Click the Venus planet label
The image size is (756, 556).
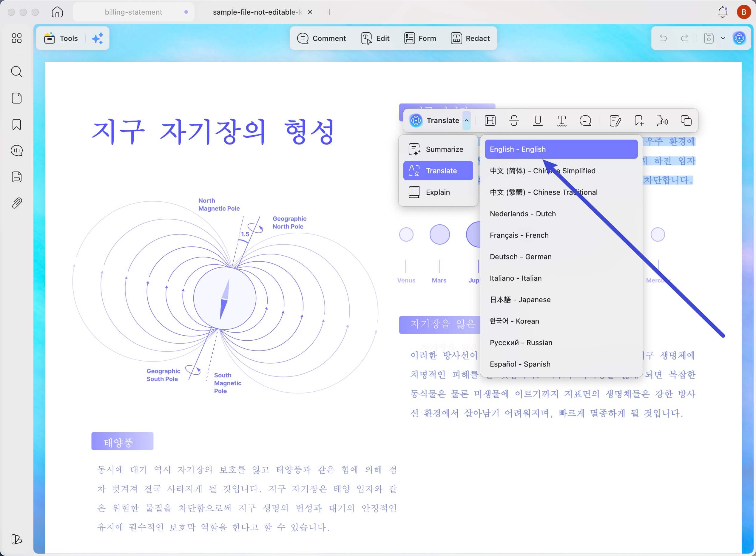tap(406, 280)
